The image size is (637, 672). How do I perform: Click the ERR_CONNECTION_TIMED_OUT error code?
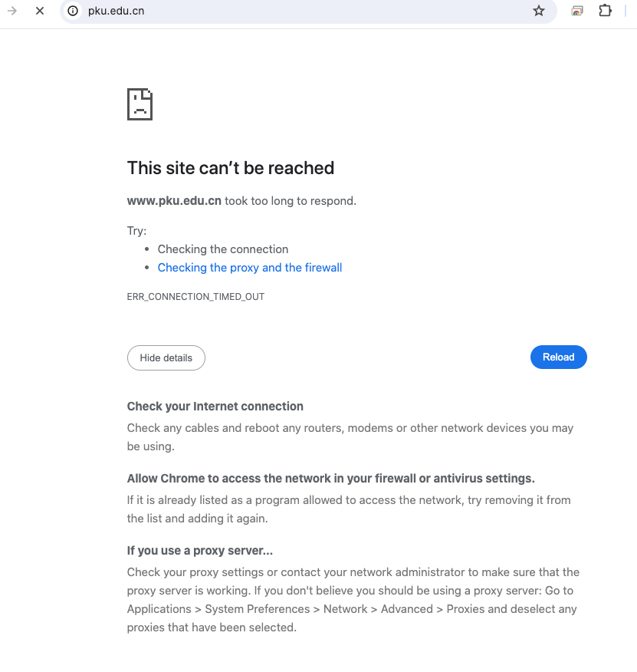coord(195,297)
